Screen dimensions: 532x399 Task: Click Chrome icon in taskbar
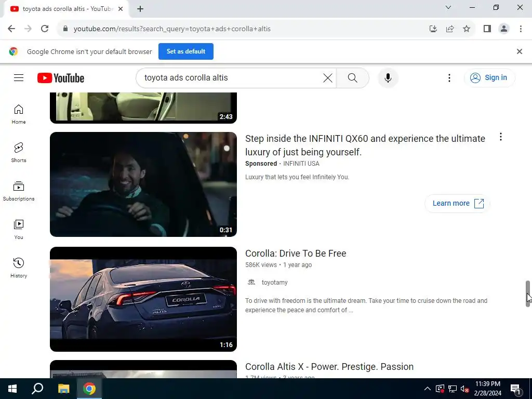[x=89, y=389]
